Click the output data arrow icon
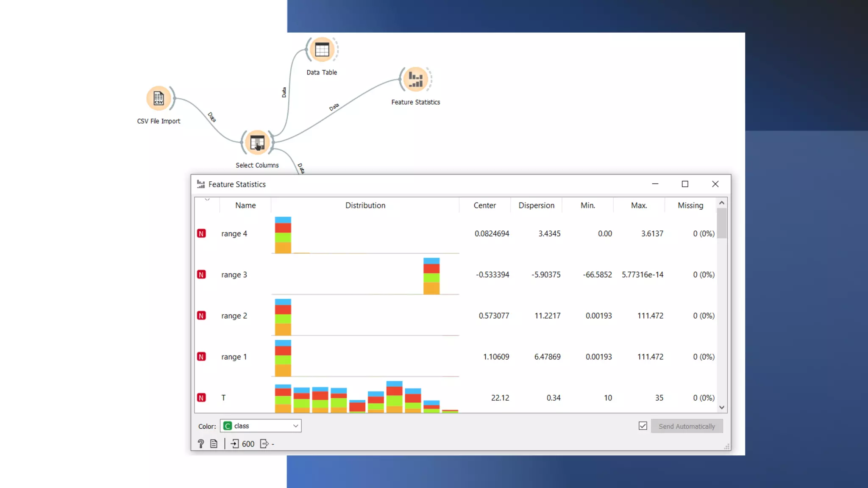868x488 pixels. click(x=264, y=444)
